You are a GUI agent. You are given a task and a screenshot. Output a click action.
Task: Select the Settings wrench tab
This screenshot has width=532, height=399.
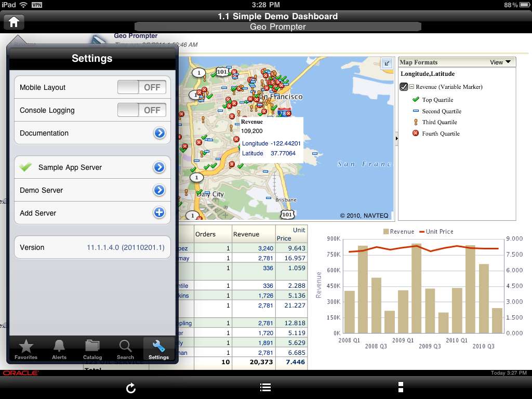pyautogui.click(x=158, y=349)
